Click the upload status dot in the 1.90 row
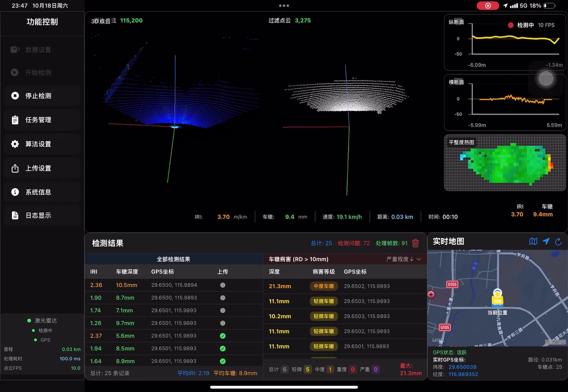This screenshot has height=392, width=568. [223, 298]
